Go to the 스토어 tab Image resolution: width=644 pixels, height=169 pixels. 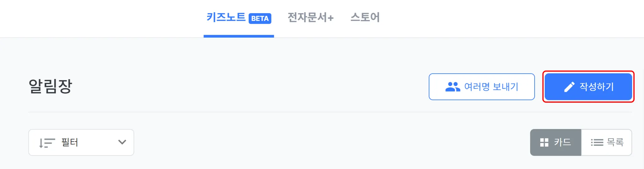365,17
